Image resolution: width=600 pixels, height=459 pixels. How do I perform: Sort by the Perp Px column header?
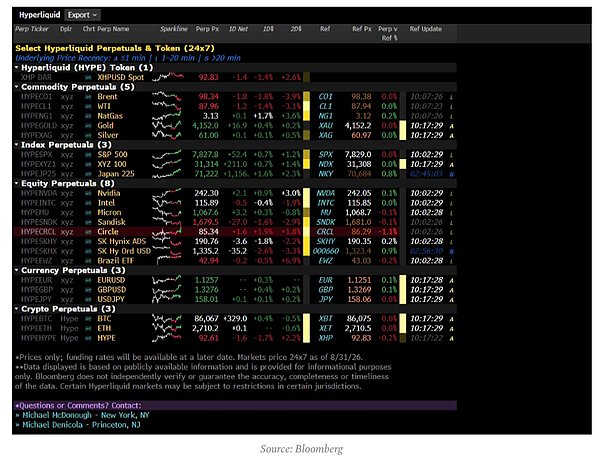(207, 29)
